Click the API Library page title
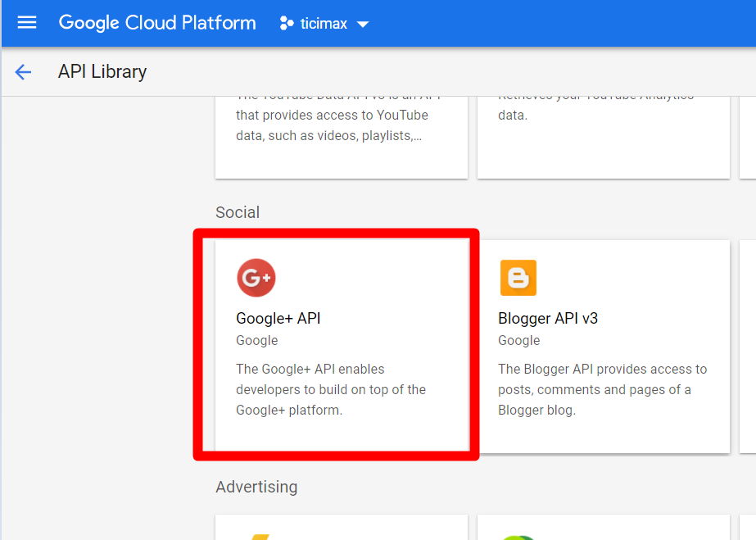This screenshot has height=540, width=756. pos(102,71)
